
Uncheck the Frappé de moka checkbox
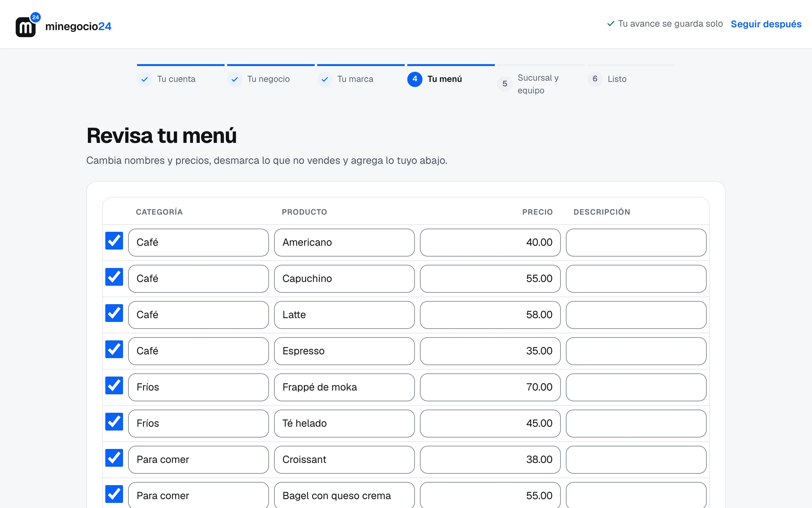click(x=114, y=385)
